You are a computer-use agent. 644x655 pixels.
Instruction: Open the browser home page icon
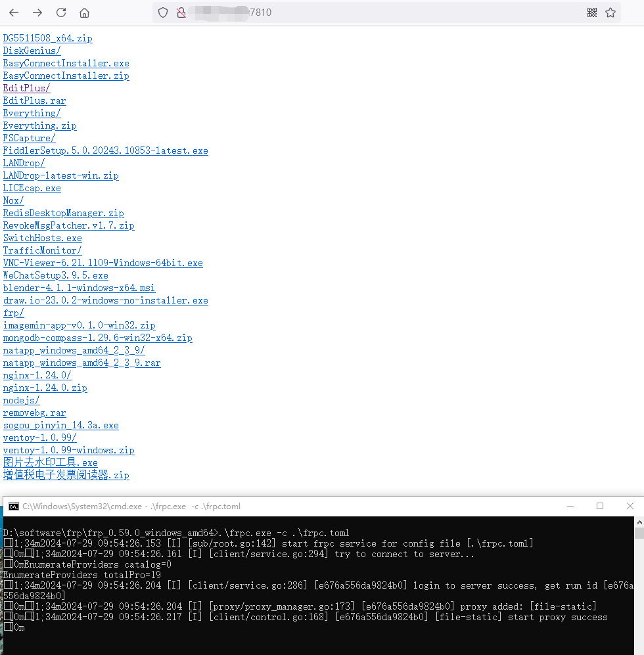tap(84, 12)
